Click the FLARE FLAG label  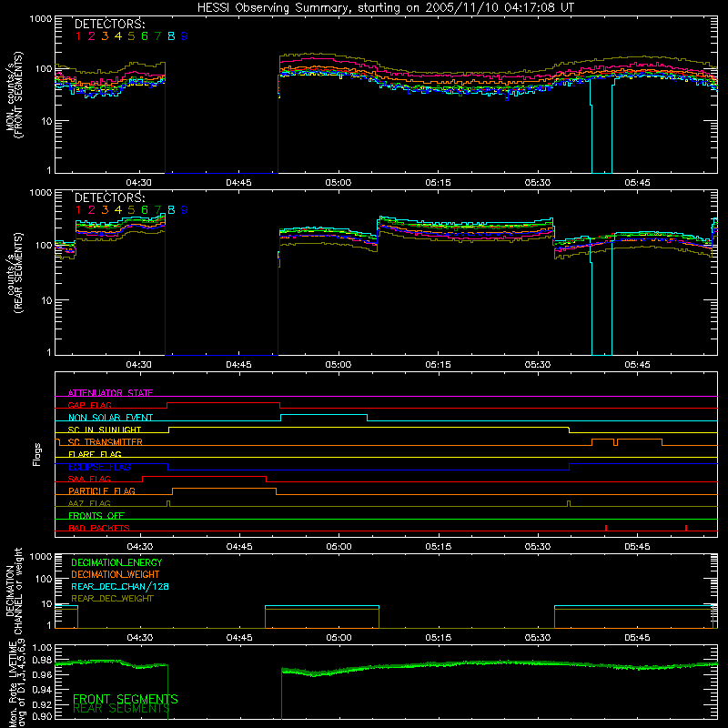[x=95, y=454]
